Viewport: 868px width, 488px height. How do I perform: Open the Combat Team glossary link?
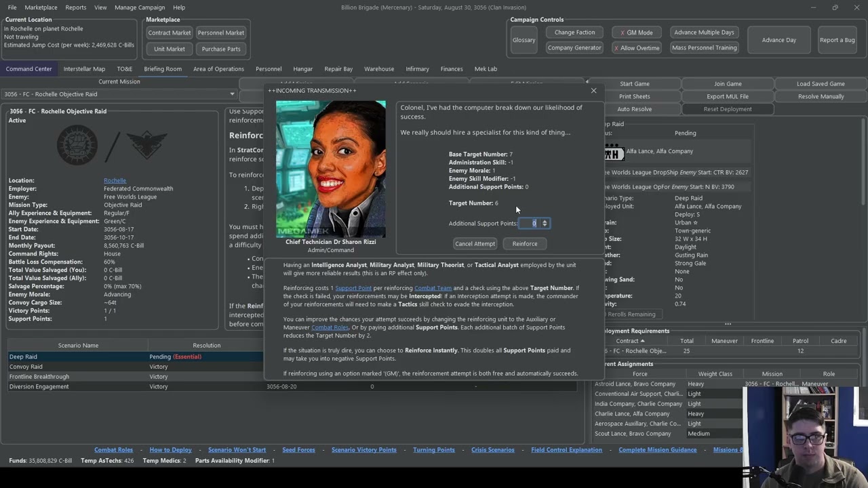coord(433,288)
